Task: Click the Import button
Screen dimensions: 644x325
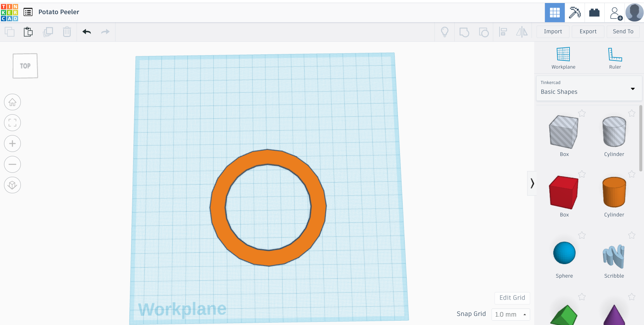Action: pyautogui.click(x=553, y=32)
